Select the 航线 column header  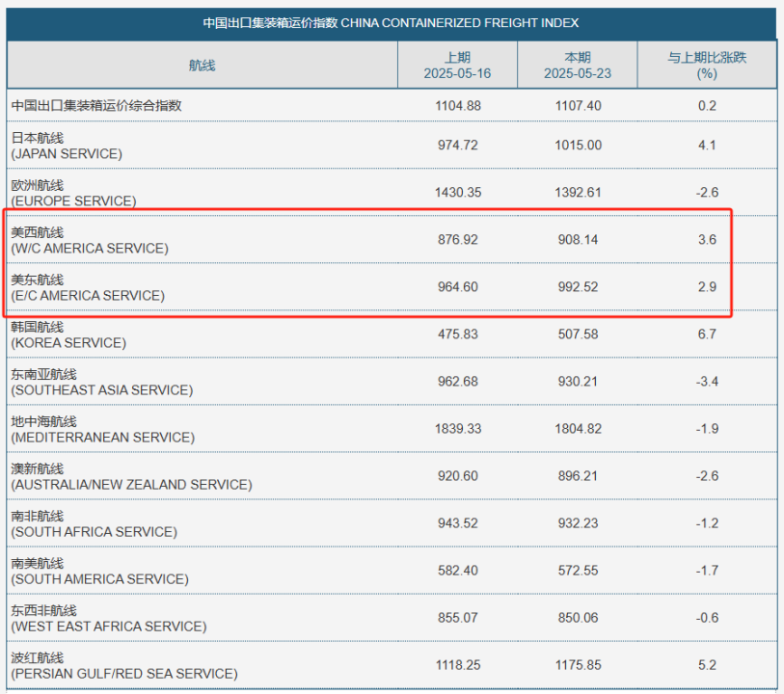(x=202, y=66)
